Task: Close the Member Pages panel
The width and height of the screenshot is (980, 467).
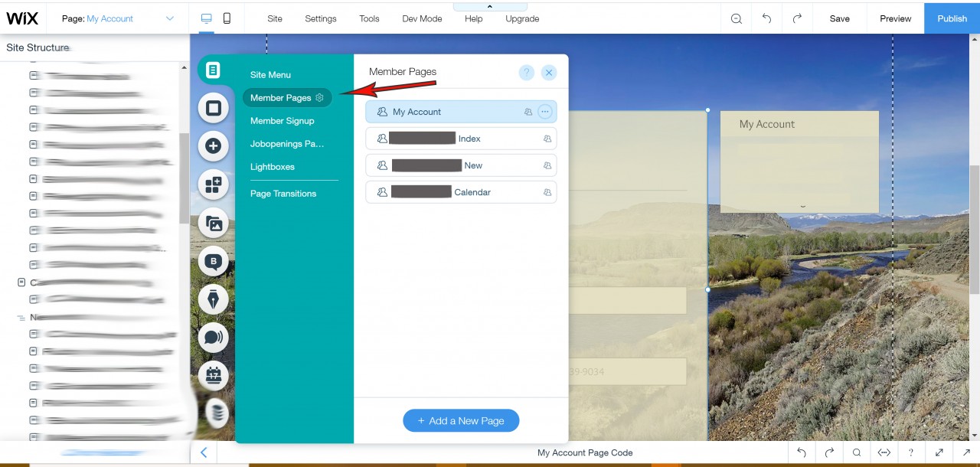Action: point(549,73)
